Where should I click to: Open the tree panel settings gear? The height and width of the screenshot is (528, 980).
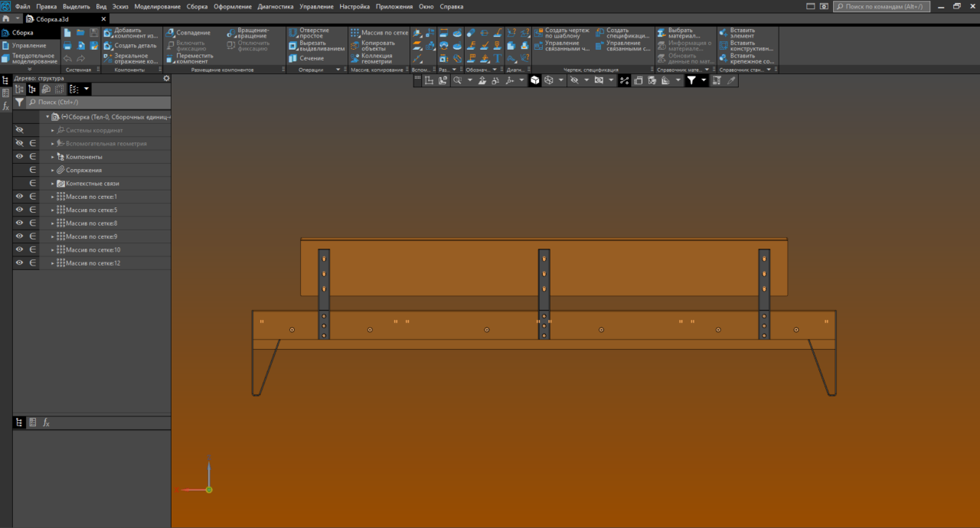166,78
